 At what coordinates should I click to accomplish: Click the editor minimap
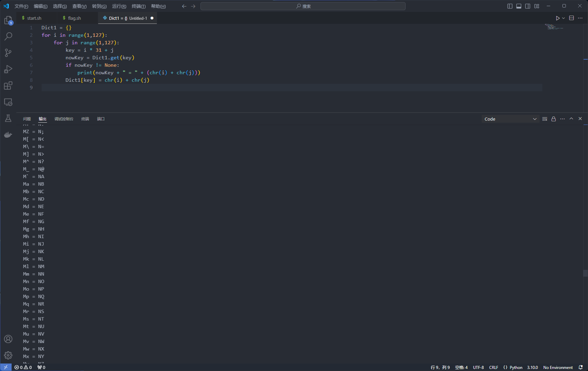554,27
